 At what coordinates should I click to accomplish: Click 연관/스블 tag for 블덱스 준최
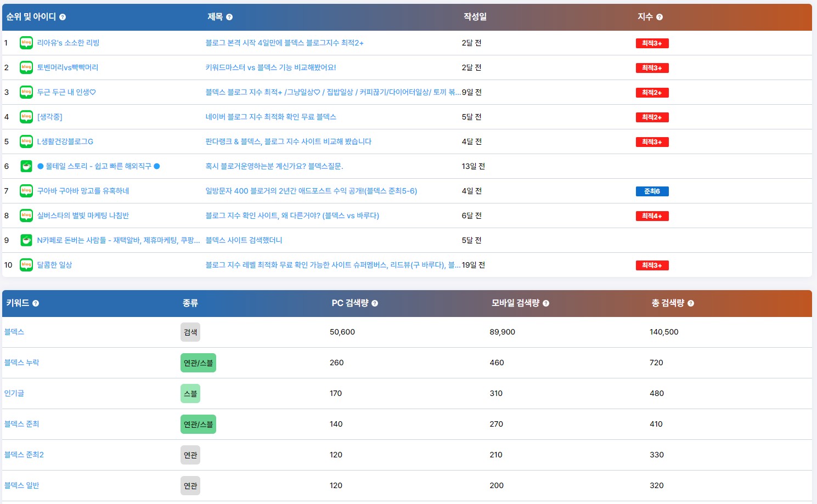click(198, 424)
